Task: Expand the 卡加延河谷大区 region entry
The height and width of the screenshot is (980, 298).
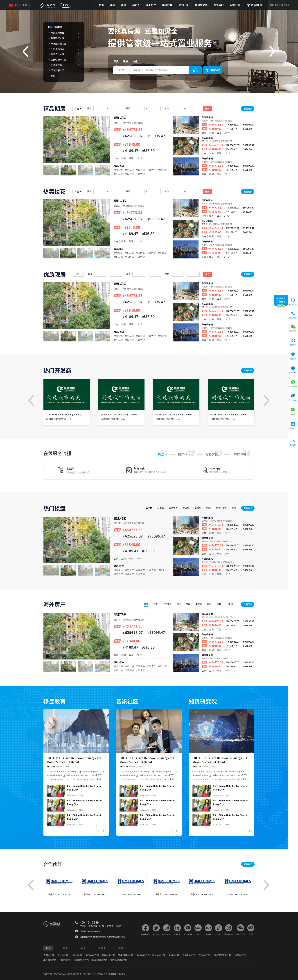Action: tap(64, 43)
